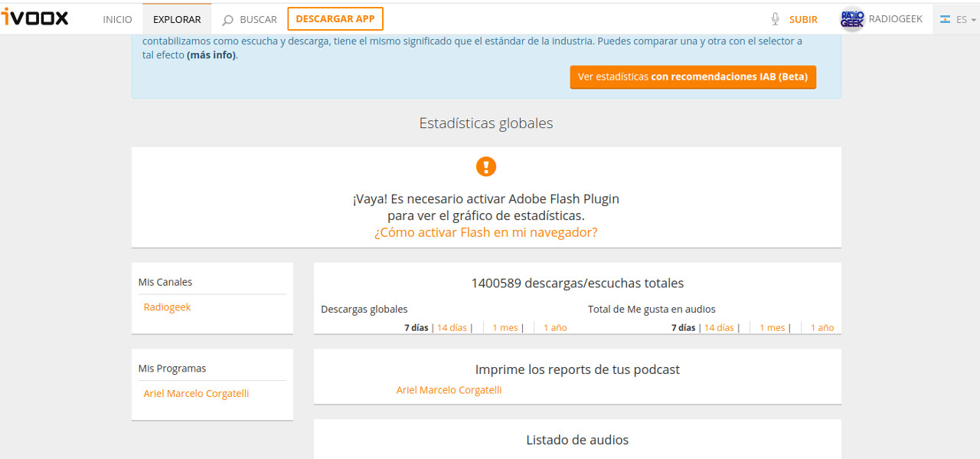Click the Argentina flag icon
Viewport: 980px width, 459px height.
[945, 19]
